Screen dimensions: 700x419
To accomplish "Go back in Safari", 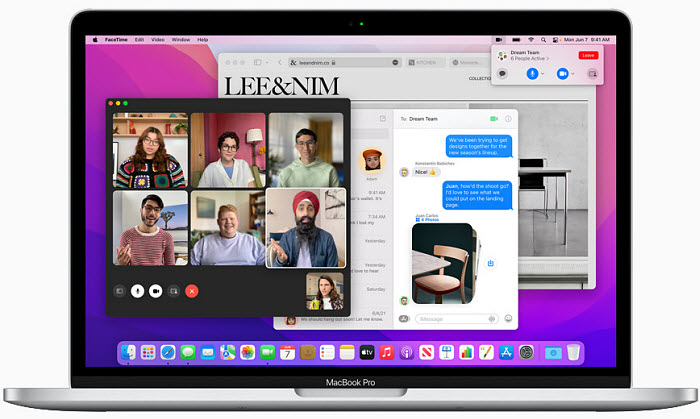I will click(x=280, y=62).
